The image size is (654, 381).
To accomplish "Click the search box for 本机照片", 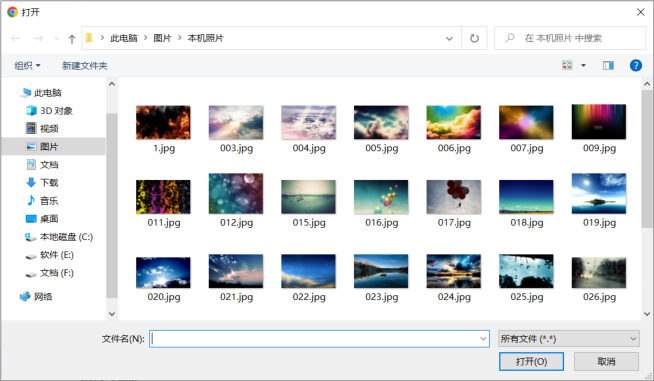I will pyautogui.click(x=570, y=38).
